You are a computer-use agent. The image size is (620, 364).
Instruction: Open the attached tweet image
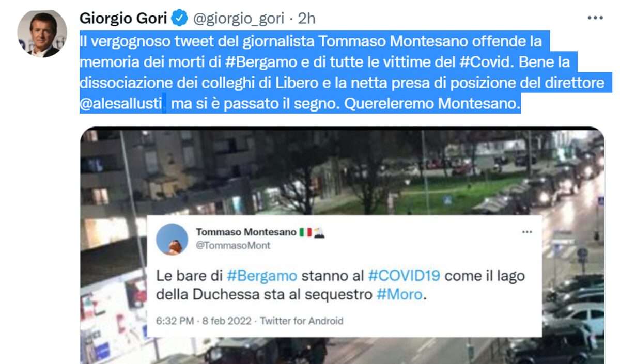pyautogui.click(x=342, y=245)
